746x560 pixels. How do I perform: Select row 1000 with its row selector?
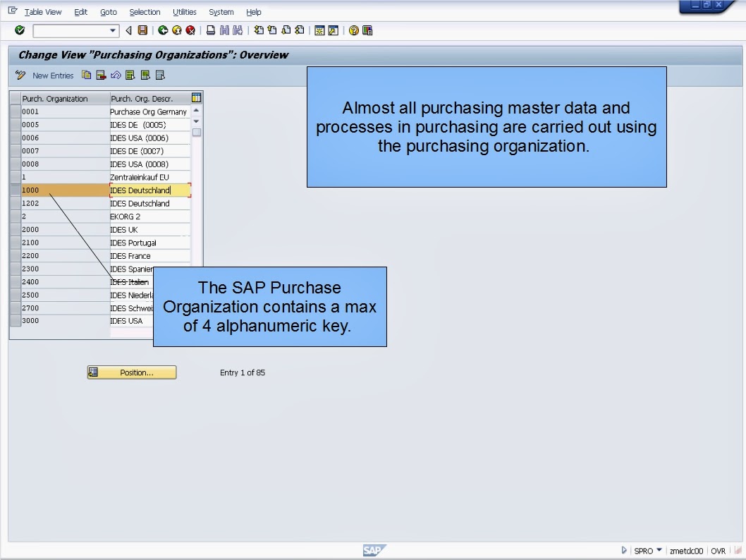pyautogui.click(x=16, y=190)
